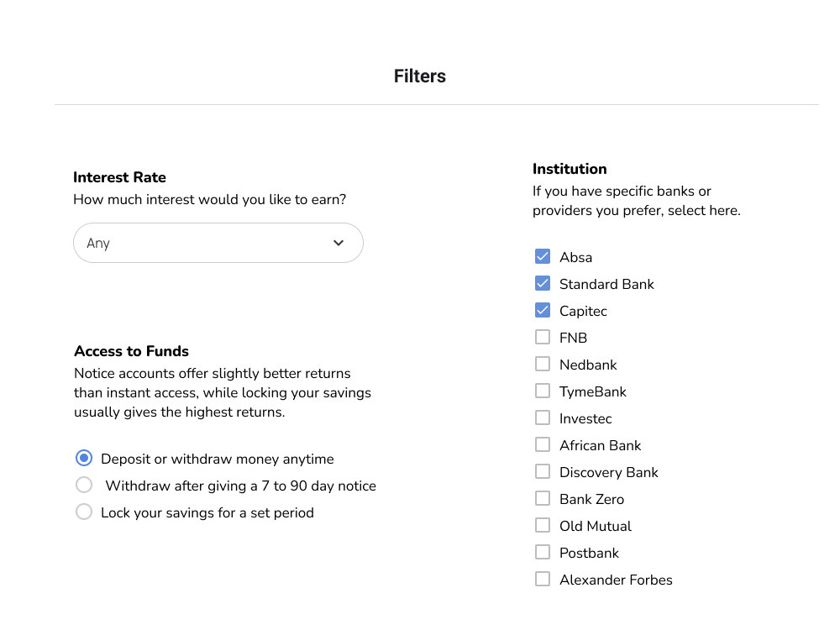Viewport: 840px width, 630px height.
Task: Uncheck the Absa checkbox
Action: click(x=543, y=256)
